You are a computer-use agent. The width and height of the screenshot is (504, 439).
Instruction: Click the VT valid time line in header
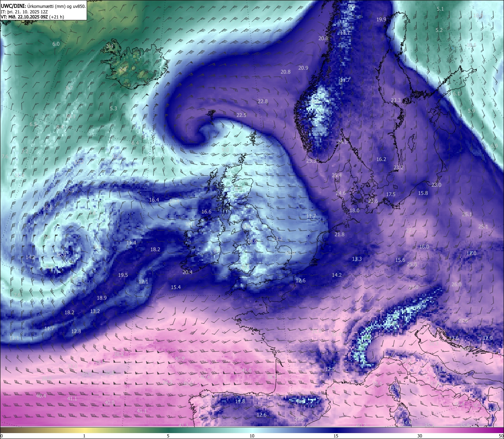pos(32,17)
